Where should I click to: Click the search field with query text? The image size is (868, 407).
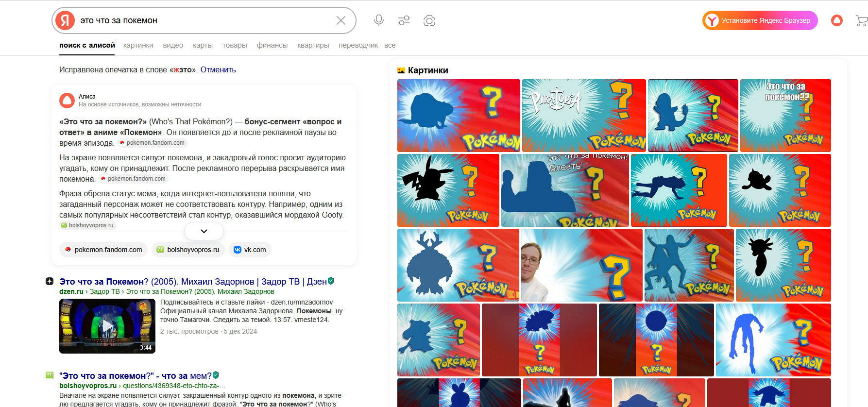pyautogui.click(x=204, y=20)
